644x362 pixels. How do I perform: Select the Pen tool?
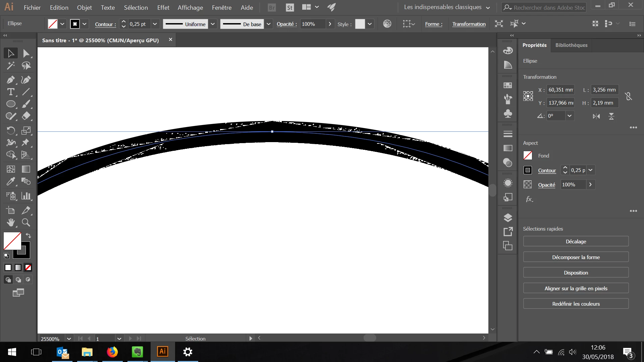pyautogui.click(x=10, y=80)
